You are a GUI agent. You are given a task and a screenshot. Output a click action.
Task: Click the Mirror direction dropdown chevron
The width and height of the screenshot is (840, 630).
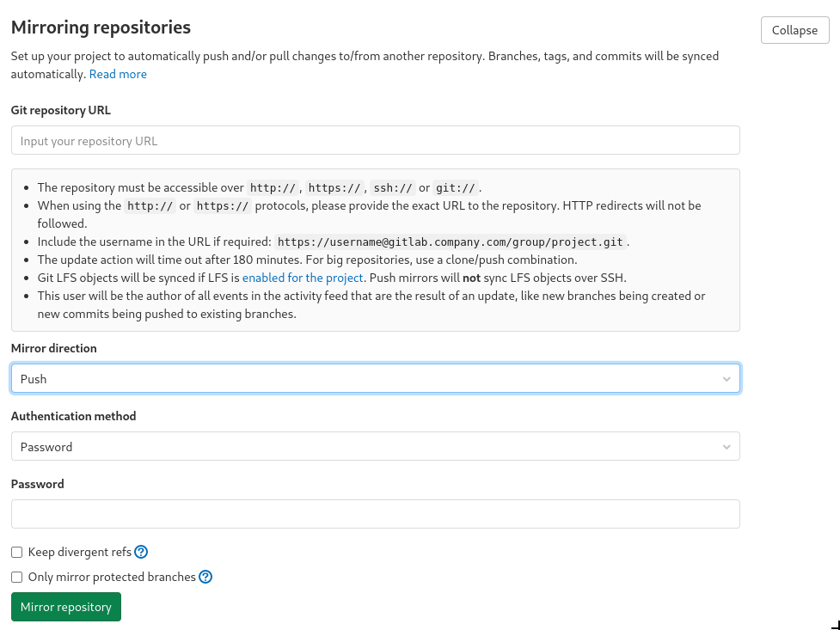point(727,378)
